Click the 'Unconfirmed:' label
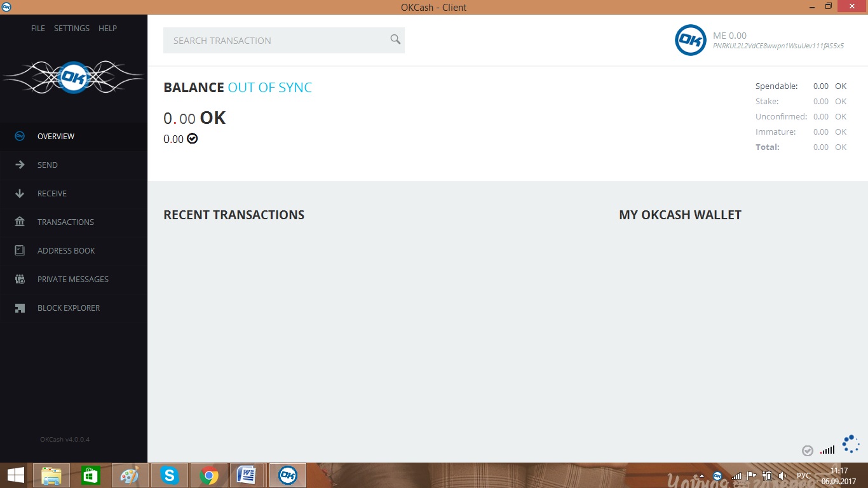 (x=782, y=117)
